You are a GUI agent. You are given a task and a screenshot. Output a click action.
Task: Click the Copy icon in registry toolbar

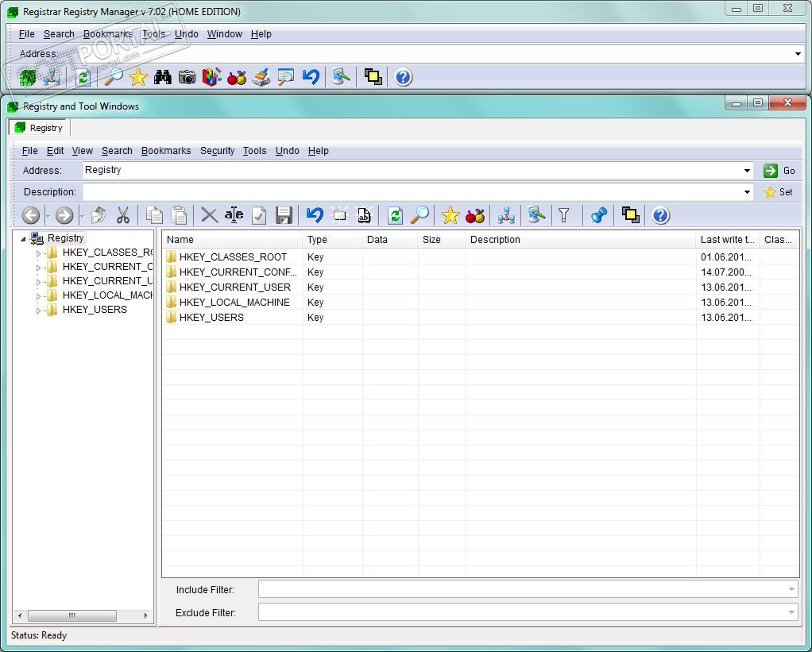154,215
